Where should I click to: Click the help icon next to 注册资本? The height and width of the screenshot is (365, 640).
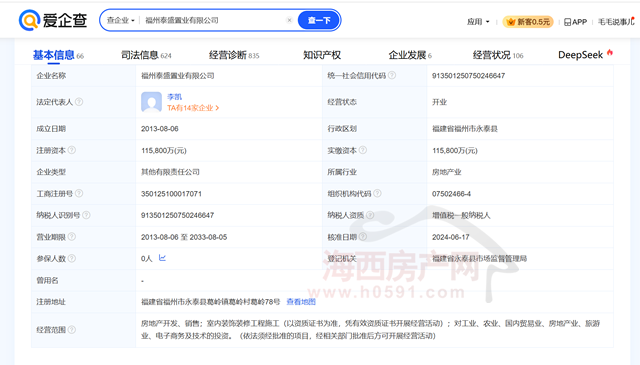72,150
